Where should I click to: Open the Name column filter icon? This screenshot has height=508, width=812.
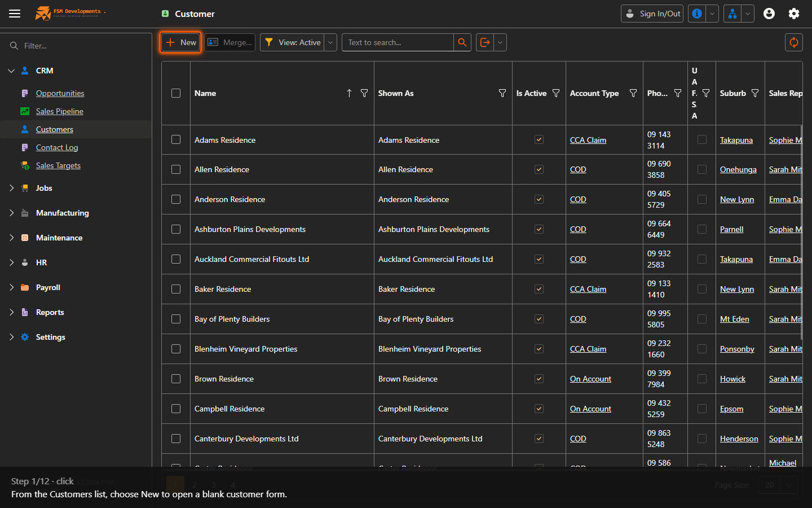click(x=364, y=93)
